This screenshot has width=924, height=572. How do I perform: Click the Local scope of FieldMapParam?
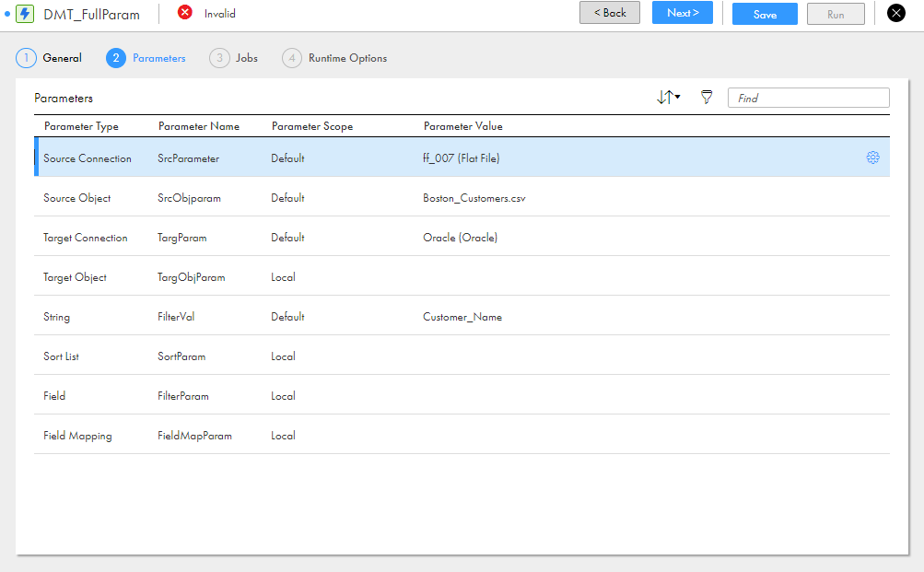click(283, 436)
